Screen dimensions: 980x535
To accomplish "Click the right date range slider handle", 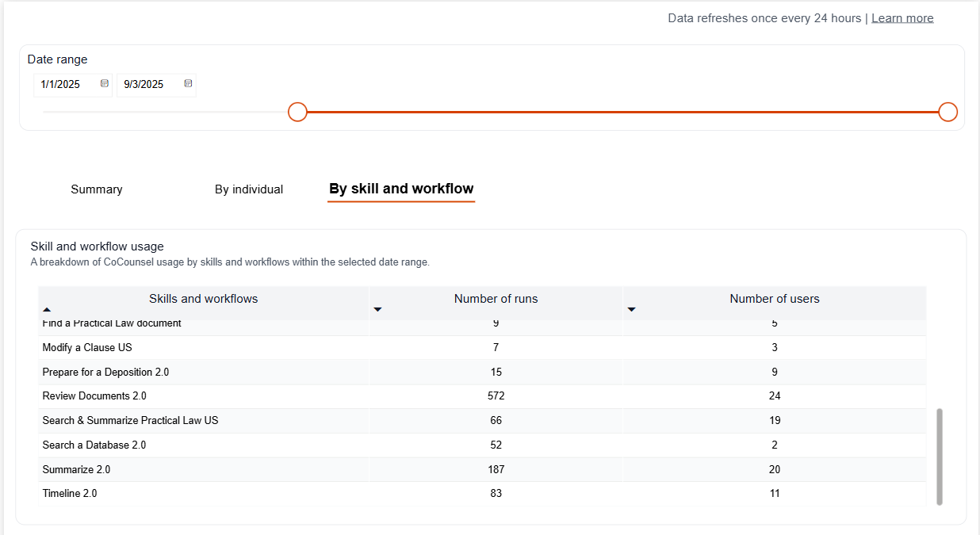I will [947, 112].
